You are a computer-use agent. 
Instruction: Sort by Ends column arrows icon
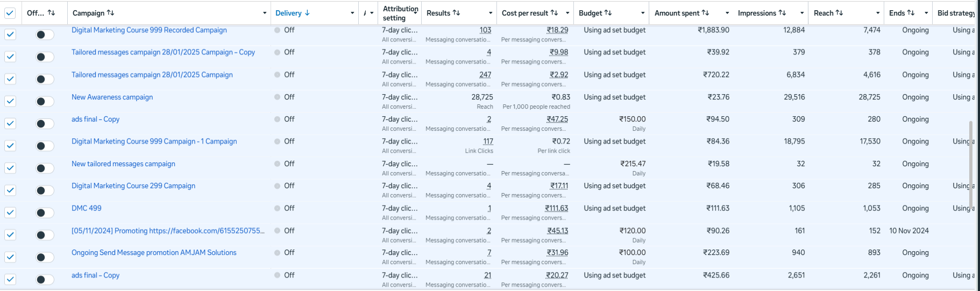911,13
